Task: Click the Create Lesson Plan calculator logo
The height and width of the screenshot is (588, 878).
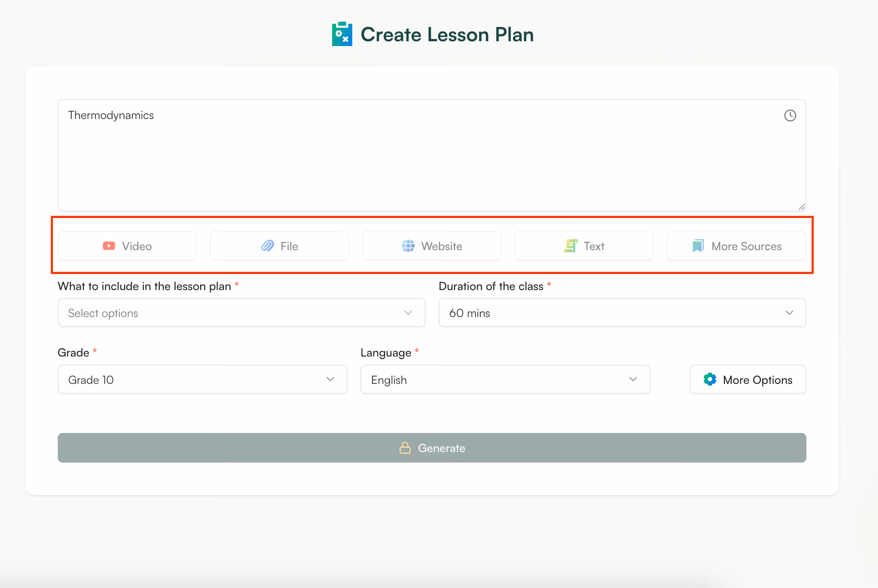Action: [x=343, y=34]
